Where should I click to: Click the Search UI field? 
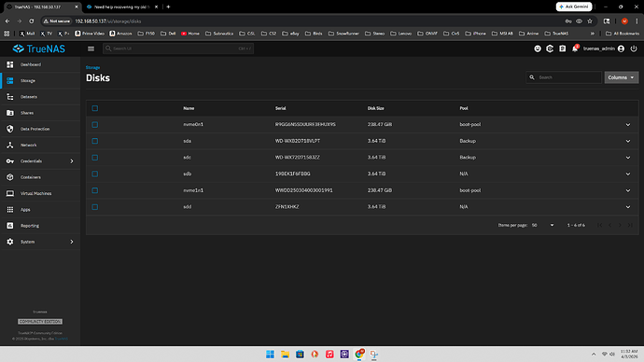(178, 49)
